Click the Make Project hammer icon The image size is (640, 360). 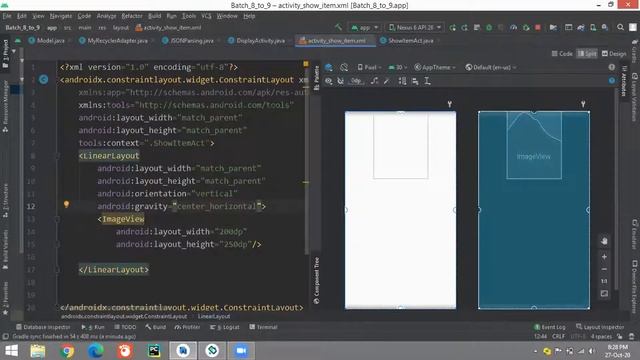coord(338,27)
